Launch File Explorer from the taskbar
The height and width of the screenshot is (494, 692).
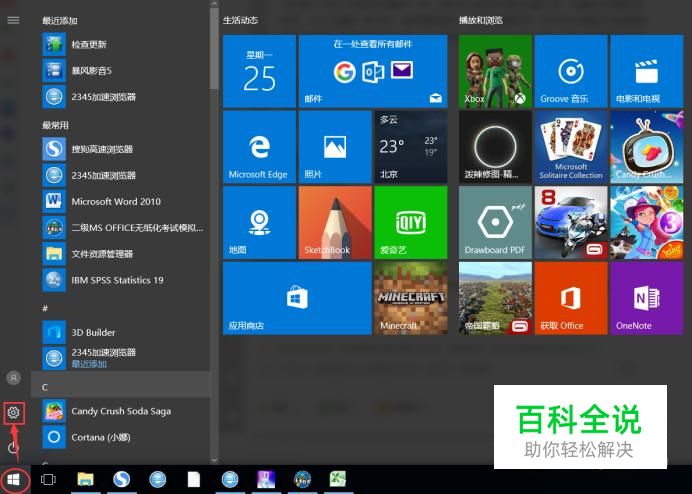click(x=86, y=479)
